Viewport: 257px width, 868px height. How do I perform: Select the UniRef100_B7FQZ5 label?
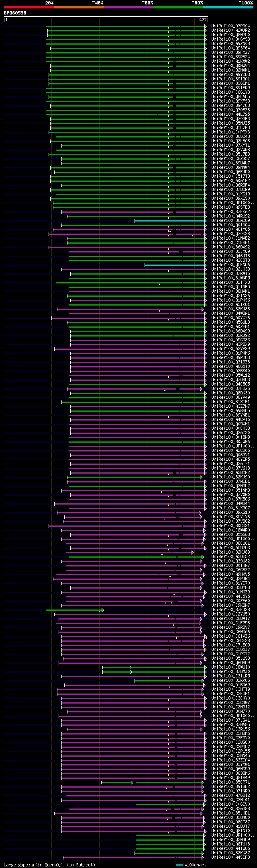pyautogui.click(x=230, y=389)
